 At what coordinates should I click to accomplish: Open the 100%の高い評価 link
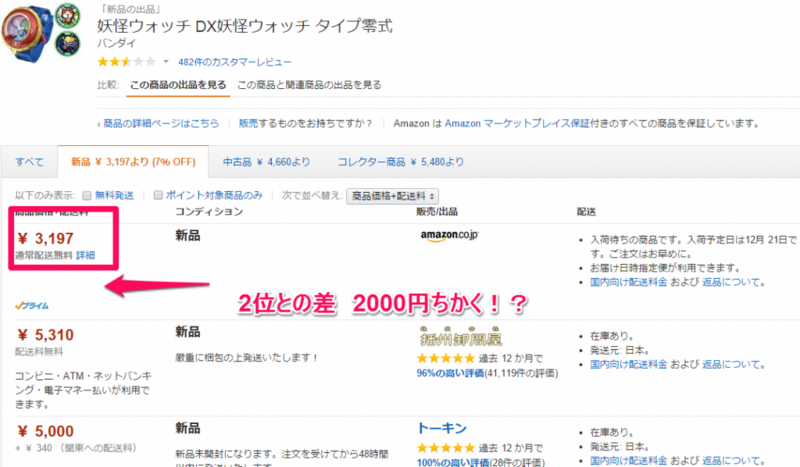(x=452, y=462)
